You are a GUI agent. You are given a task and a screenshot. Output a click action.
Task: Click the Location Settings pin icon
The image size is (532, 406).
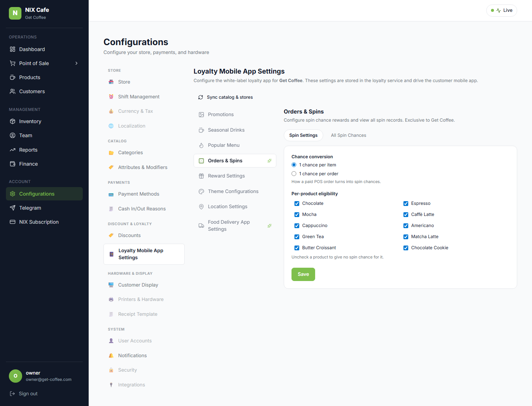201,207
